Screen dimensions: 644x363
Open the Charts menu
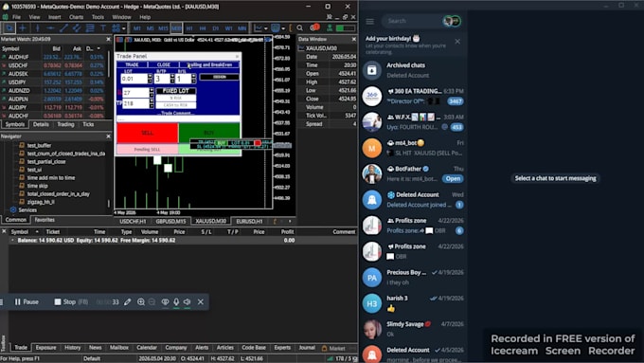pyautogui.click(x=77, y=17)
